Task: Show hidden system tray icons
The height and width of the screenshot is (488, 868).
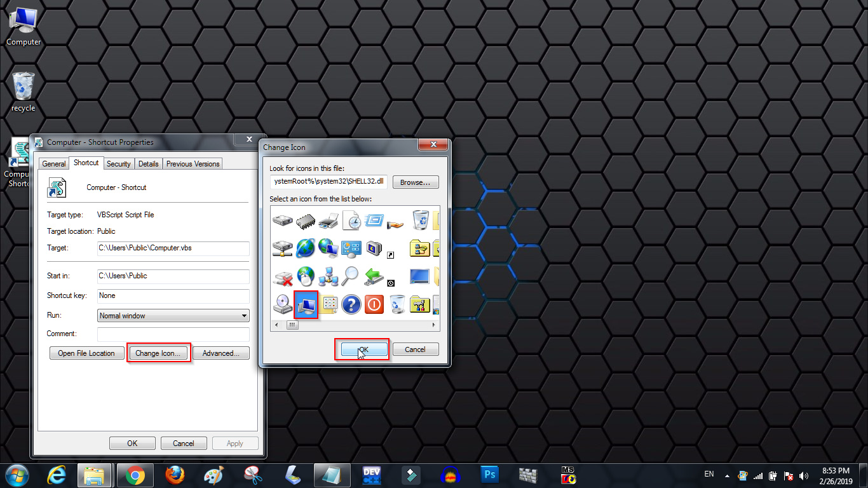Action: coord(727,476)
